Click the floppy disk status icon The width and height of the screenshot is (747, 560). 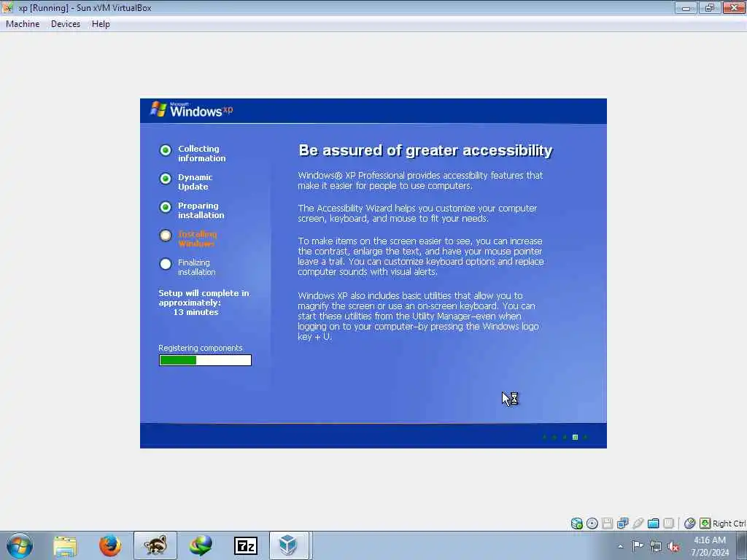point(608,524)
